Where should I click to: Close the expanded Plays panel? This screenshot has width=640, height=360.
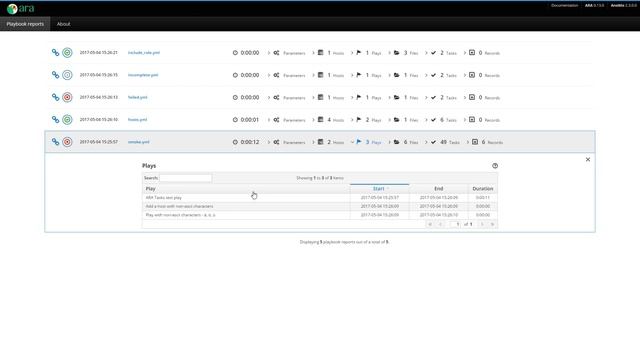(588, 160)
